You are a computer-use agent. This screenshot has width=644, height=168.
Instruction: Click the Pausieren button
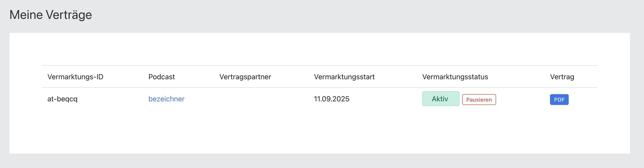point(479,100)
